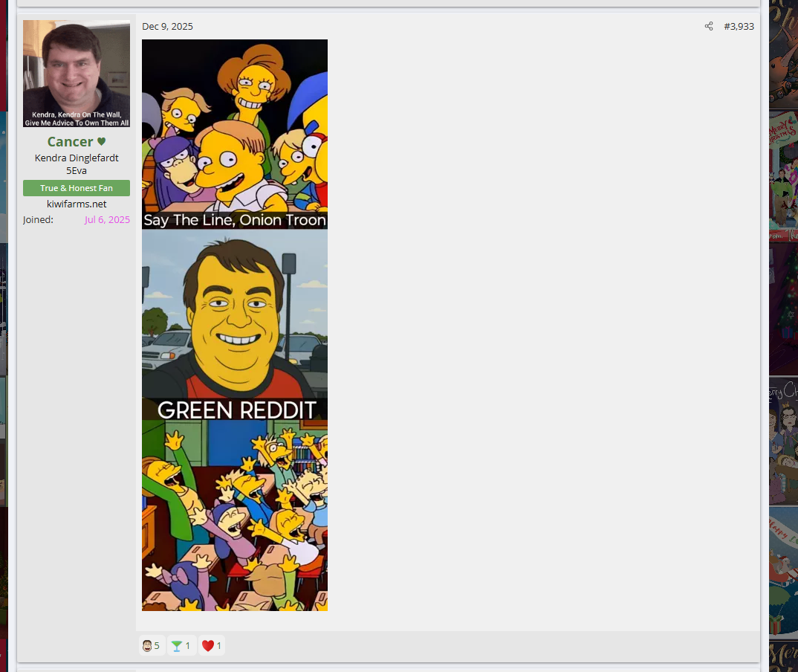This screenshot has width=798, height=672.
Task: Click the kiwifarms.net text under the banner
Action: point(77,204)
